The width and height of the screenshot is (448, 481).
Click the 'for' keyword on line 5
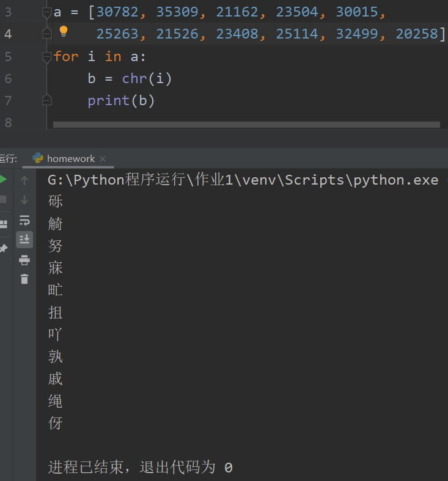tap(66, 57)
